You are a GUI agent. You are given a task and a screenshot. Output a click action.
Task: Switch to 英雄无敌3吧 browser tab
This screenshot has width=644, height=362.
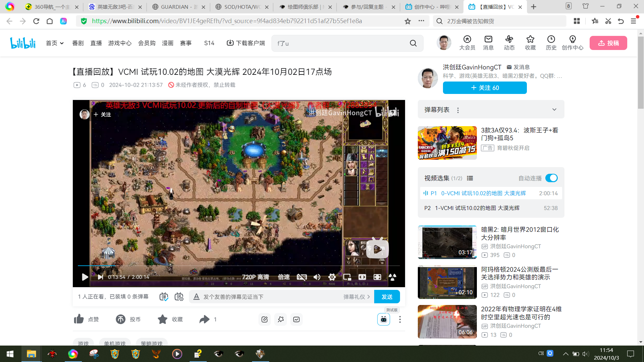[115, 7]
